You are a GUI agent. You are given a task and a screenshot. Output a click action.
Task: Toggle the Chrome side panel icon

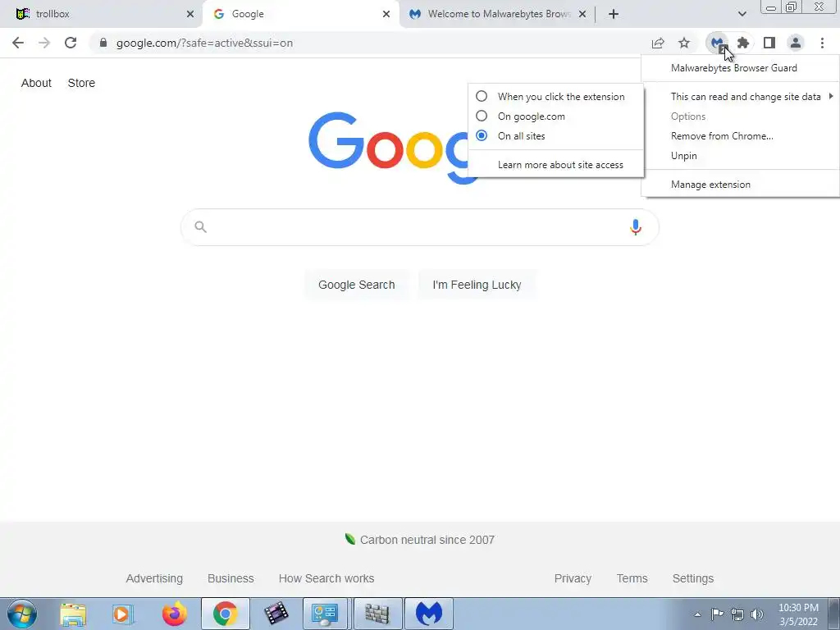pos(769,43)
